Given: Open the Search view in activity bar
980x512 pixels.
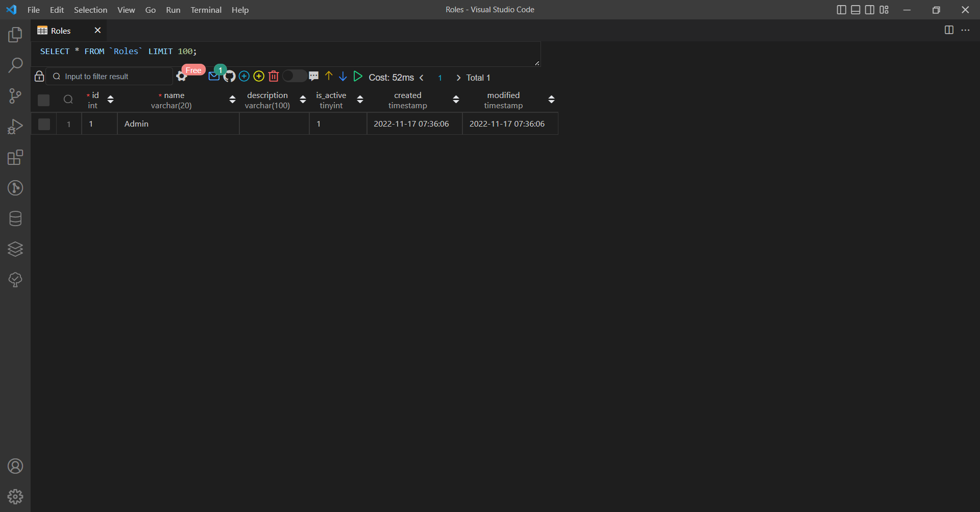Looking at the screenshot, I should point(15,65).
